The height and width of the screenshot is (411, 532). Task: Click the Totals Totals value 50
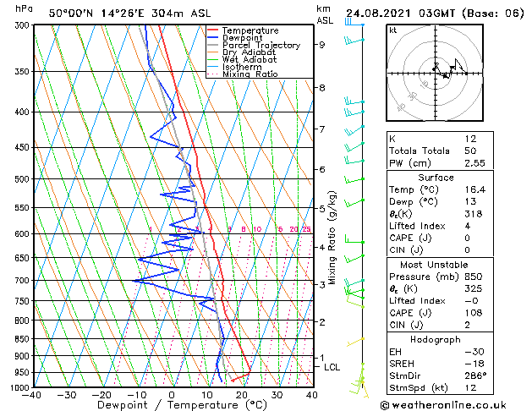(x=470, y=151)
